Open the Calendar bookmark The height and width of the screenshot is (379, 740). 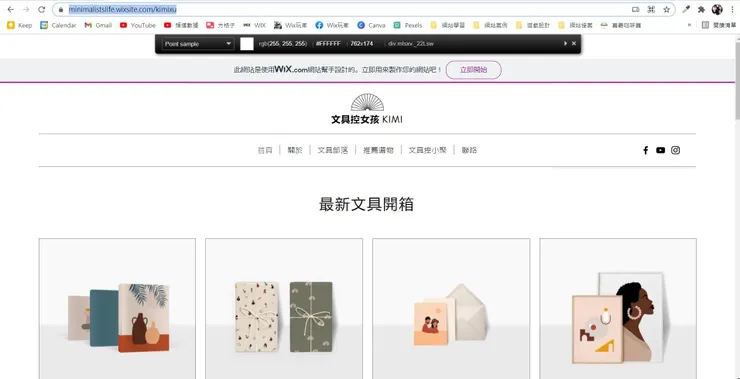(58, 25)
